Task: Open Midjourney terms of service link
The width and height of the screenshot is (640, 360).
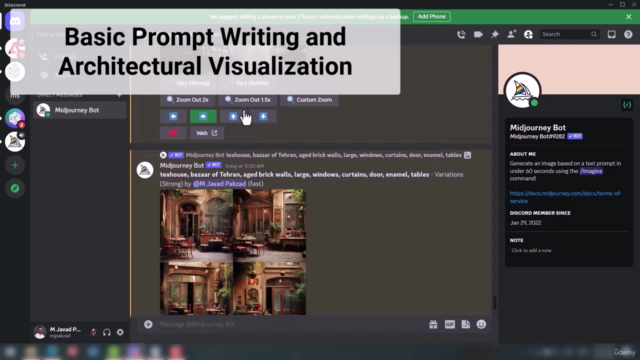Action: tap(566, 197)
